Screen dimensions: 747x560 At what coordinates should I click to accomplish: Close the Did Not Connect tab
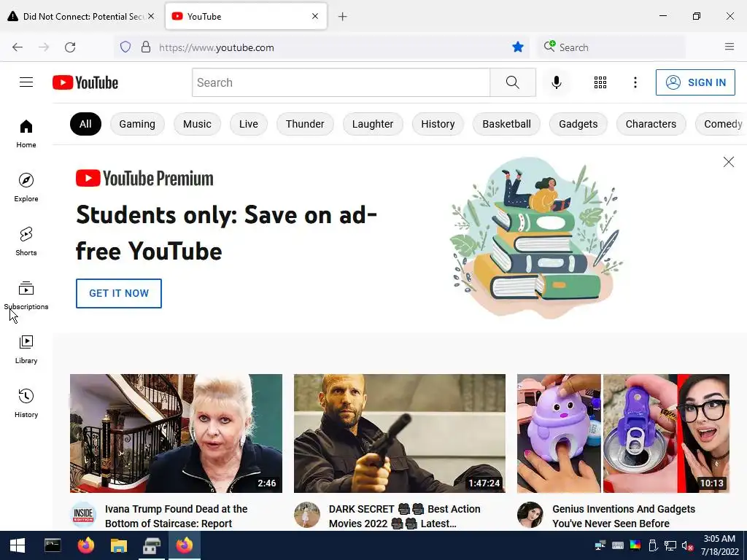pos(151,16)
